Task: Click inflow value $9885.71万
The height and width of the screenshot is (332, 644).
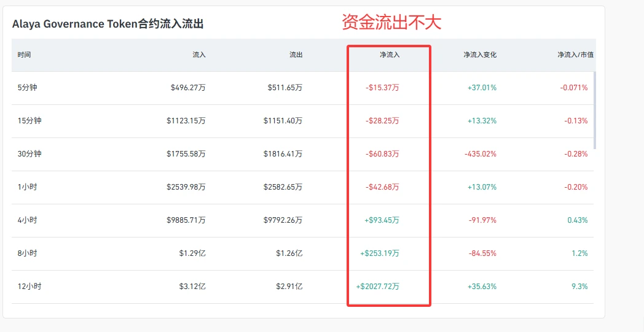Action: click(186, 220)
